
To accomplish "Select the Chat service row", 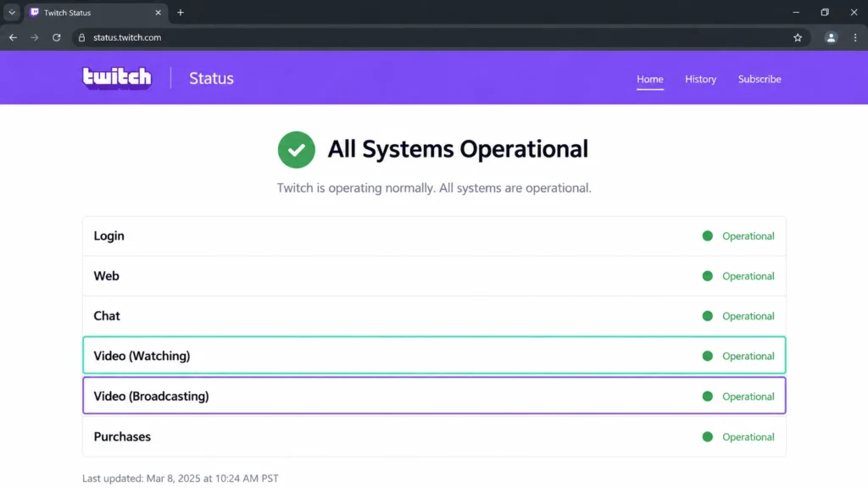I will (434, 316).
